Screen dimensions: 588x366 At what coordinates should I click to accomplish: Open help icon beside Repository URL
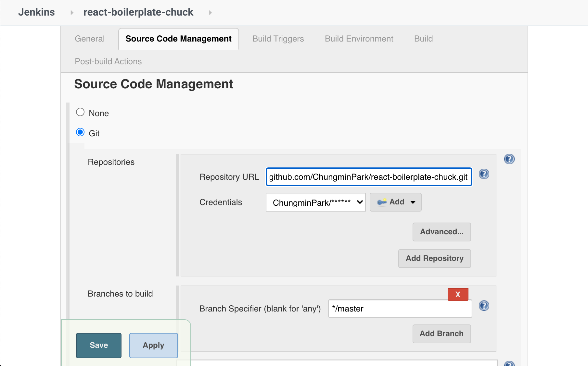pyautogui.click(x=484, y=174)
